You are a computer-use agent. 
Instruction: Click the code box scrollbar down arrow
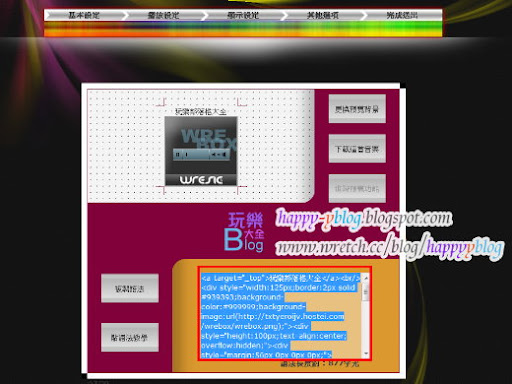(x=366, y=354)
